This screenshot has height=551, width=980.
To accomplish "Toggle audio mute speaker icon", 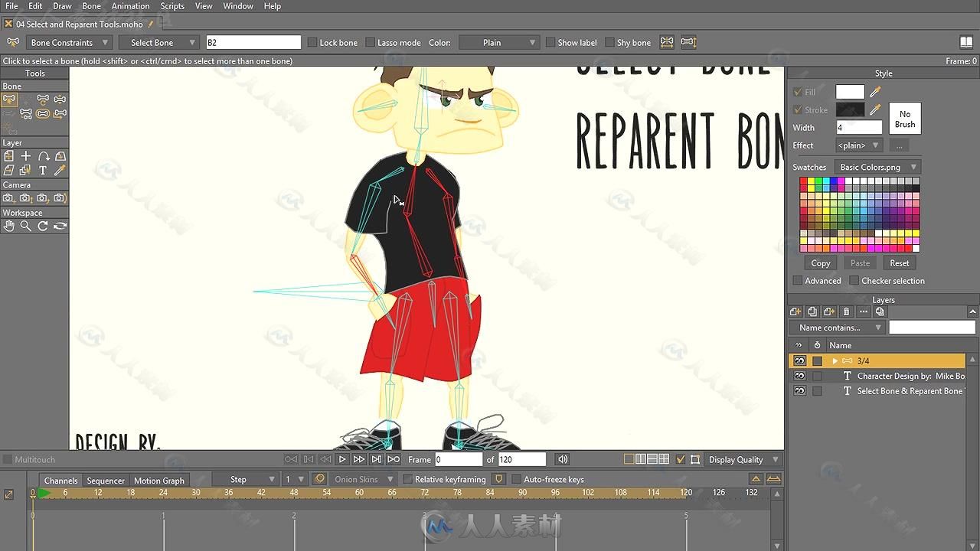I will click(x=563, y=459).
